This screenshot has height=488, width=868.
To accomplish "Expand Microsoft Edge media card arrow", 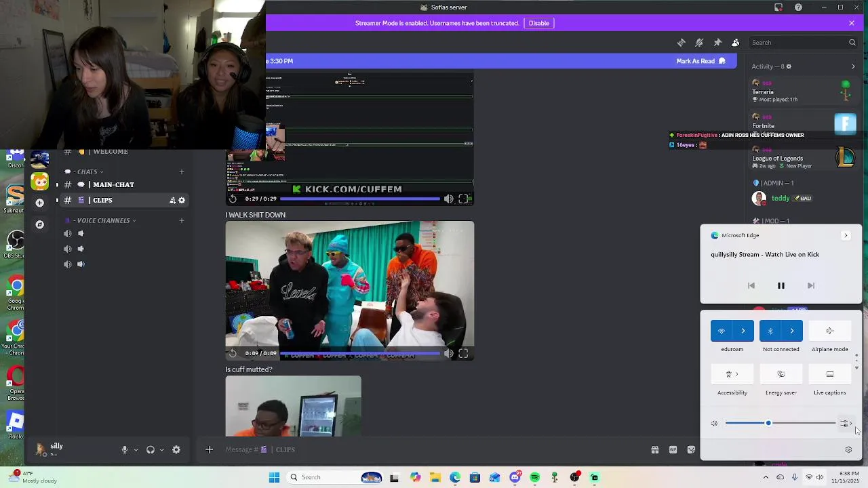I will coord(846,235).
